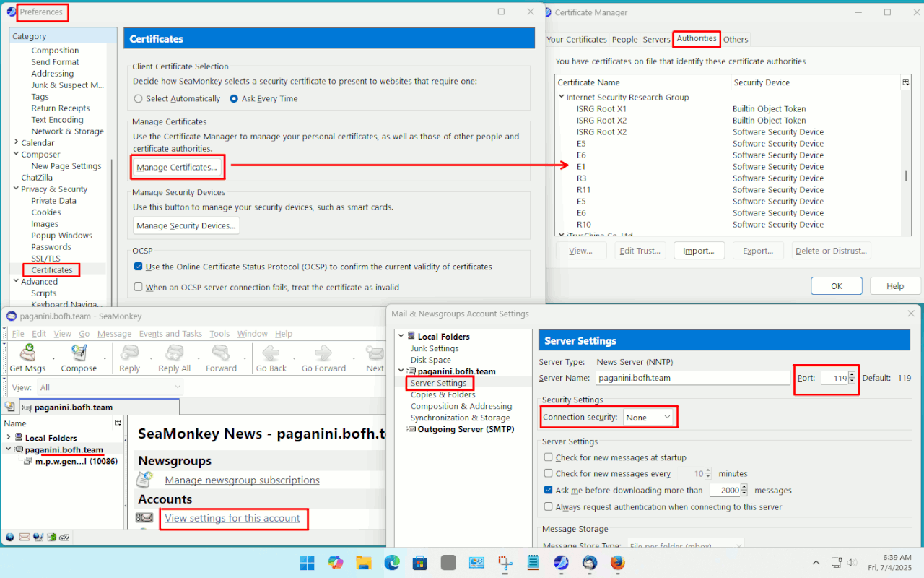The width and height of the screenshot is (924, 578).
Task: Click the Manage Certificates... button
Action: [x=177, y=168]
